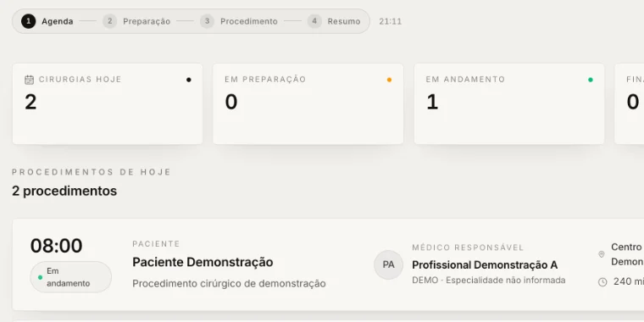Open the Em Preparação card
Screen dimensions: 644x322
click(308, 103)
